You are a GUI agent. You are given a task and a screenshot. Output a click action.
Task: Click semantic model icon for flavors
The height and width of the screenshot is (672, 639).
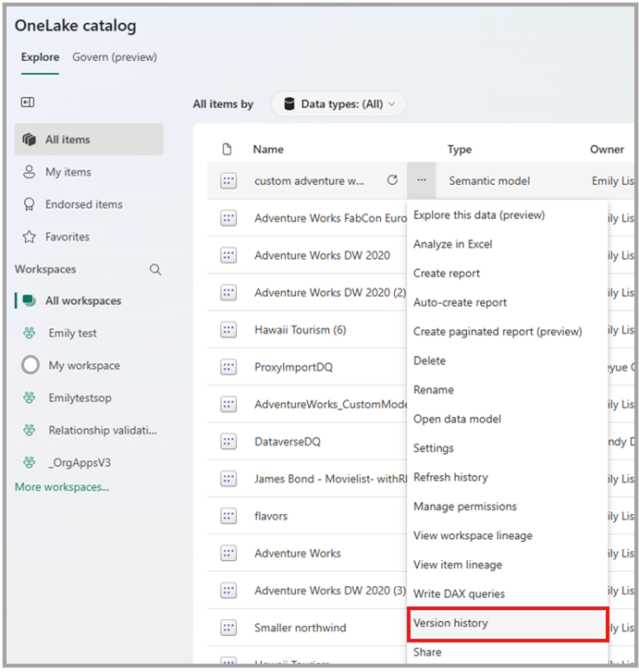point(228,516)
